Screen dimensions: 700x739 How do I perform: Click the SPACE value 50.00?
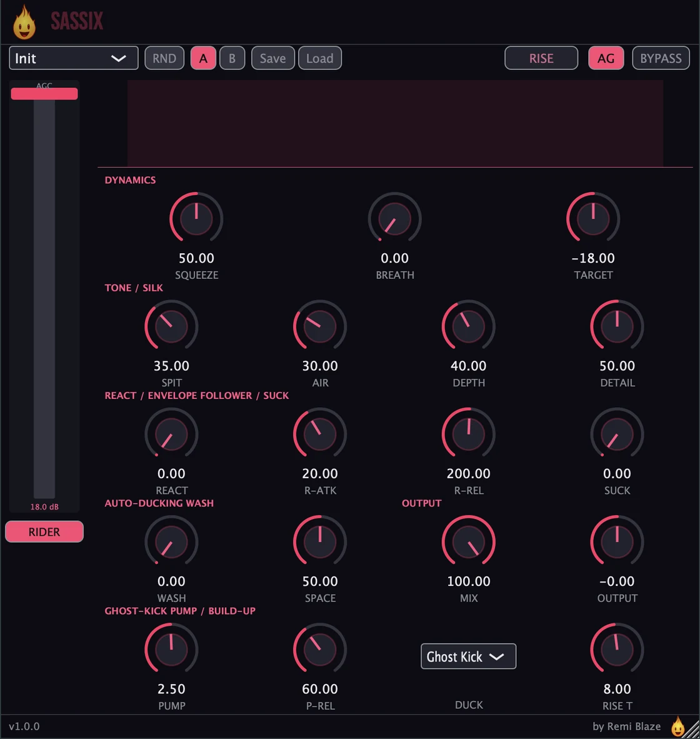click(x=320, y=581)
